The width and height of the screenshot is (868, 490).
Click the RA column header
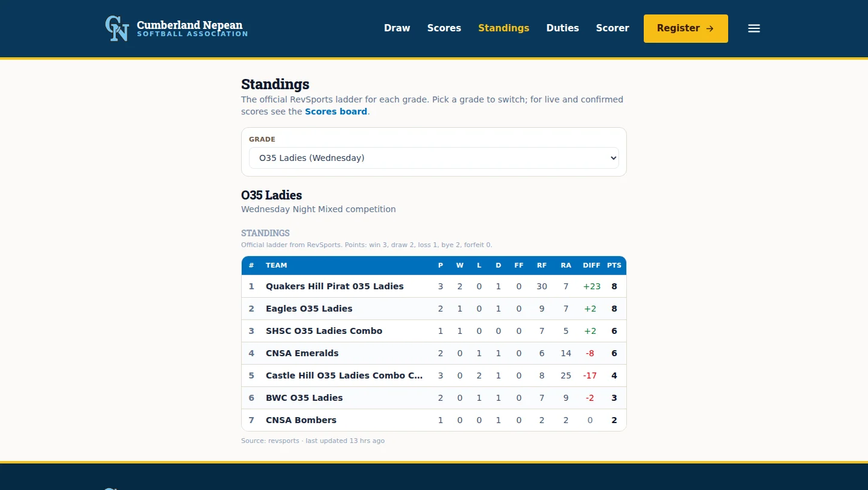(566, 265)
